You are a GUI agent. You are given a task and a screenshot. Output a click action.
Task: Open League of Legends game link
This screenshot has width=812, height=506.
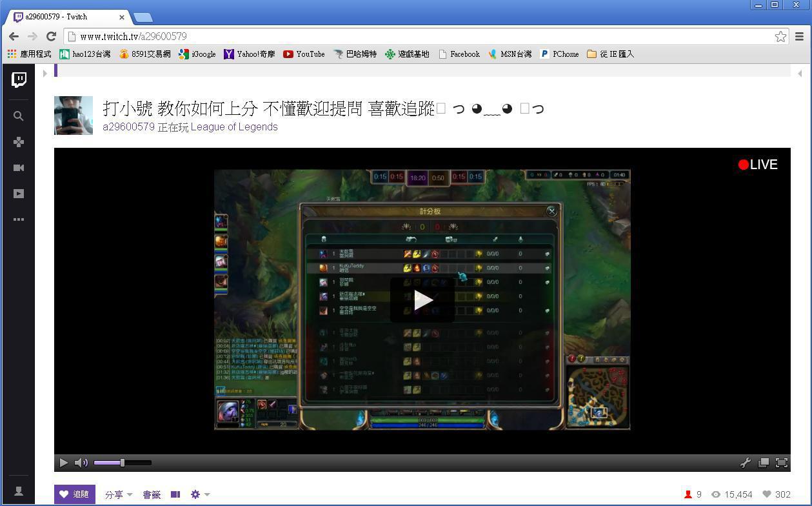(x=234, y=127)
